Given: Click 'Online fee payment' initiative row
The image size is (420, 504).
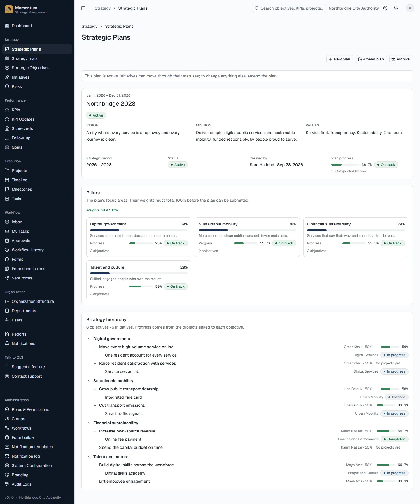Looking at the screenshot, I should tap(247, 439).
